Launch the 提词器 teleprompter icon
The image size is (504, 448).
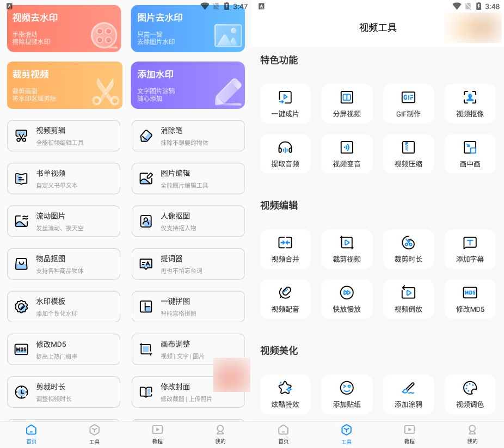[146, 264]
